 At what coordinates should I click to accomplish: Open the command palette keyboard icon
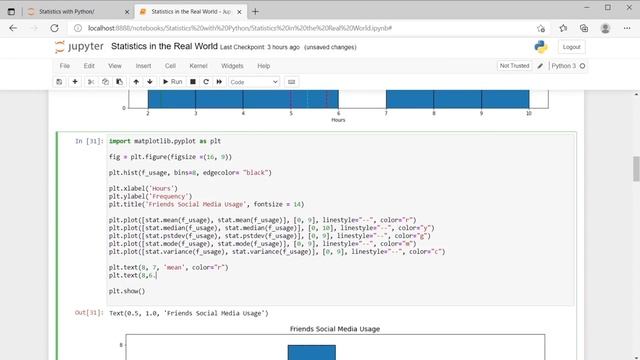291,82
